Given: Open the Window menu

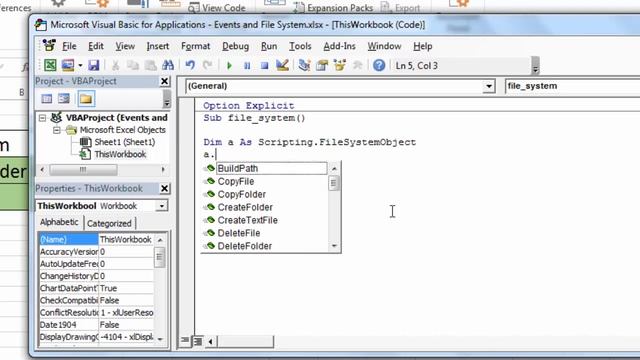Looking at the screenshot, I should tap(384, 46).
